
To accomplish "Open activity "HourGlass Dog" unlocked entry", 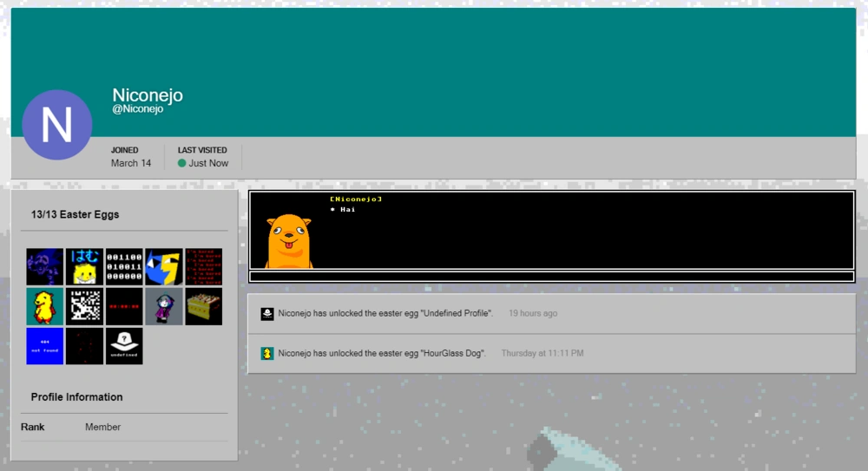I will click(x=552, y=354).
